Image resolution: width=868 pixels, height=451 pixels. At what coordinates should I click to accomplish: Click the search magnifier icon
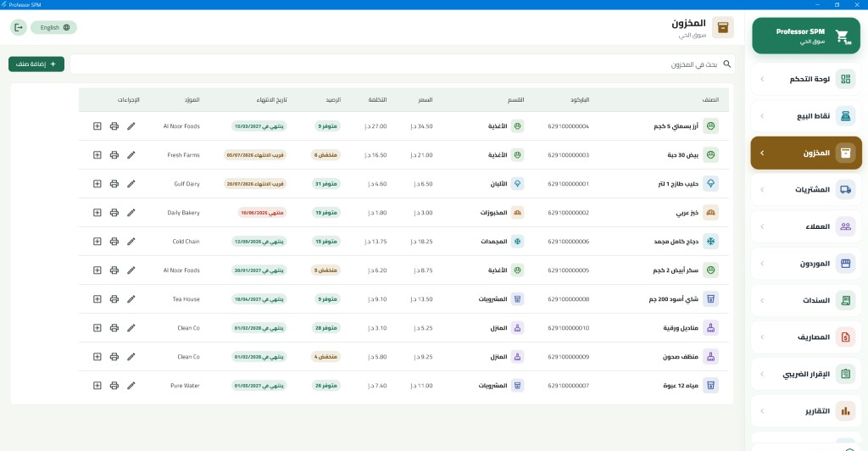pos(726,64)
